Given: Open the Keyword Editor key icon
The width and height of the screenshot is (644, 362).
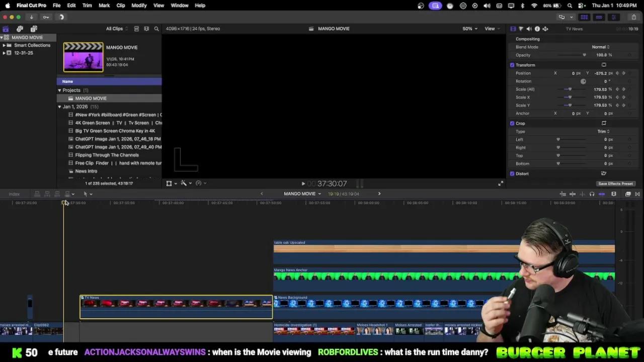Looking at the screenshot, I should [46, 17].
